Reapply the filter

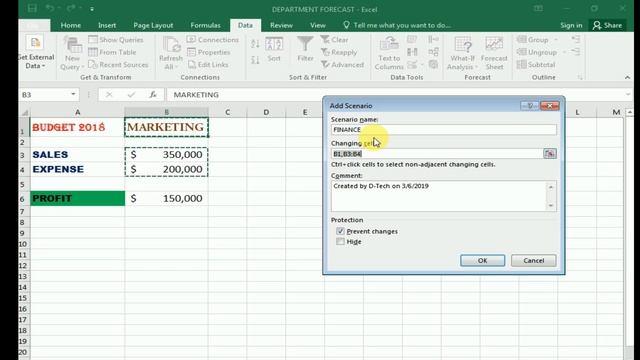click(339, 52)
